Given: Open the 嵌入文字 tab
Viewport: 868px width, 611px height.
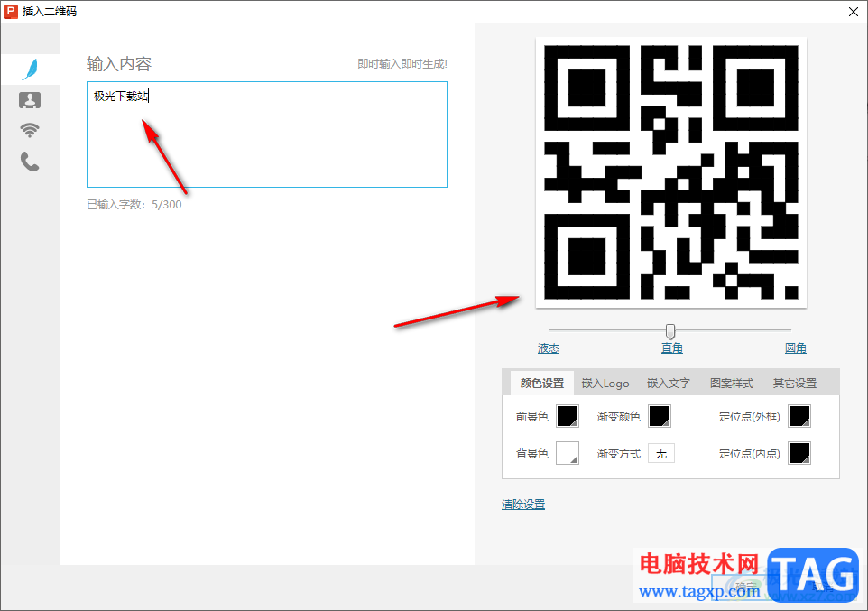Looking at the screenshot, I should coord(669,384).
